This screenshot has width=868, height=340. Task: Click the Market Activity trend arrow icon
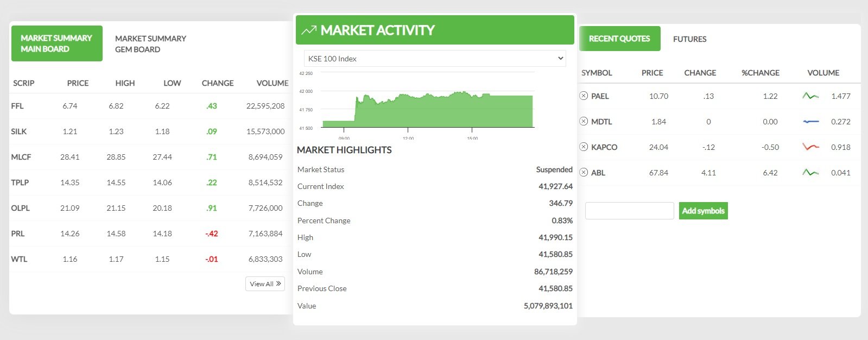[309, 30]
